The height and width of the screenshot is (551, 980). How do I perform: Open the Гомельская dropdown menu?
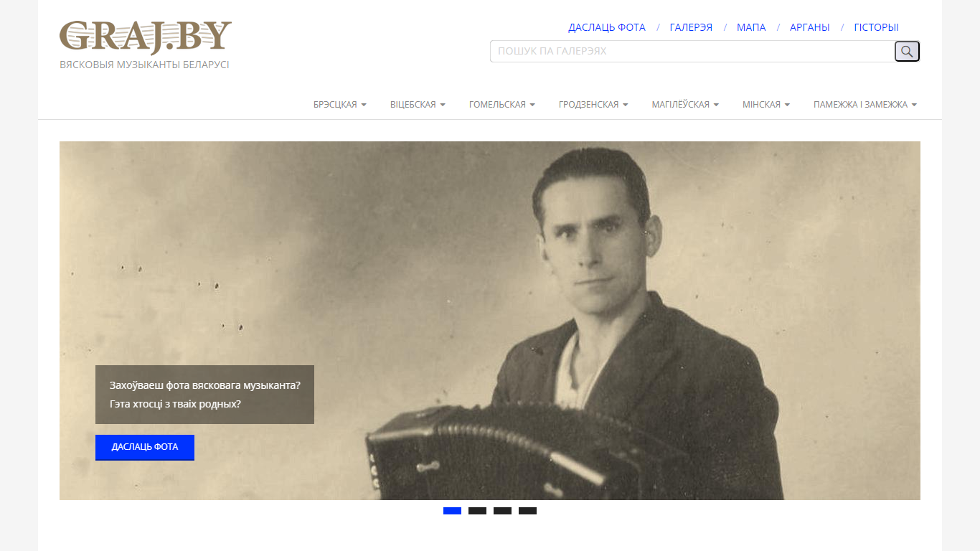pos(502,105)
